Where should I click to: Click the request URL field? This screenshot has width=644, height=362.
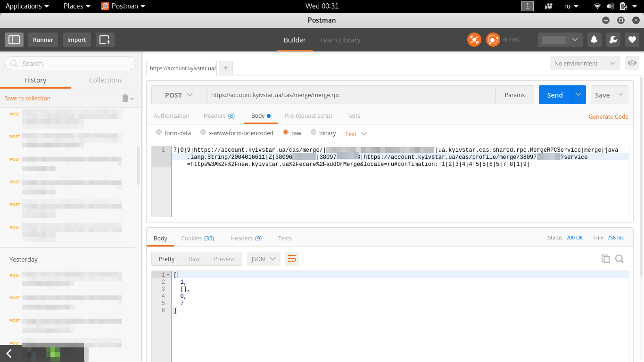[x=351, y=95]
